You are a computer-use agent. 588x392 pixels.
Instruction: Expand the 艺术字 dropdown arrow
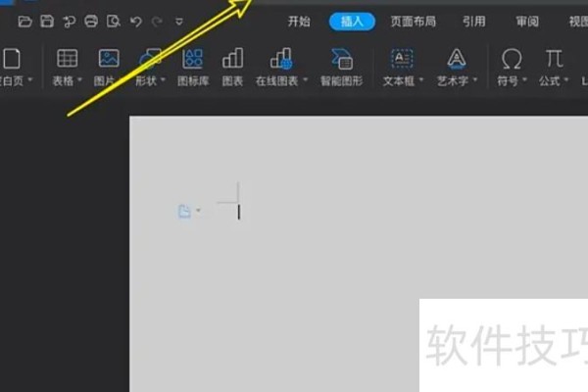coord(474,80)
